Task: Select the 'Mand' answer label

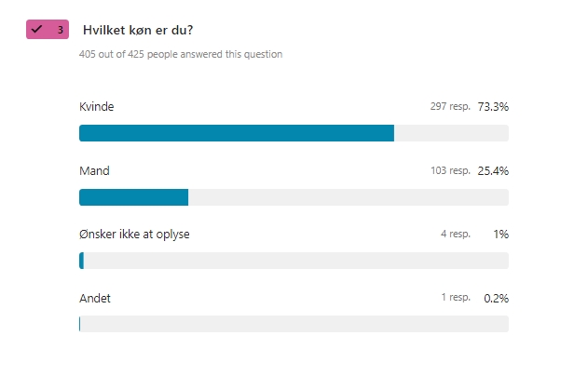Action: [x=94, y=171]
